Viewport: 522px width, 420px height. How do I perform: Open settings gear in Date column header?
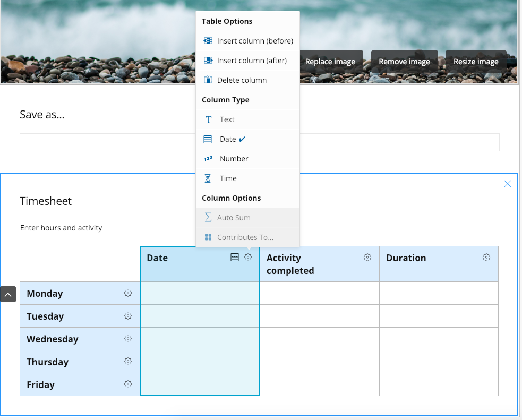pyautogui.click(x=248, y=258)
